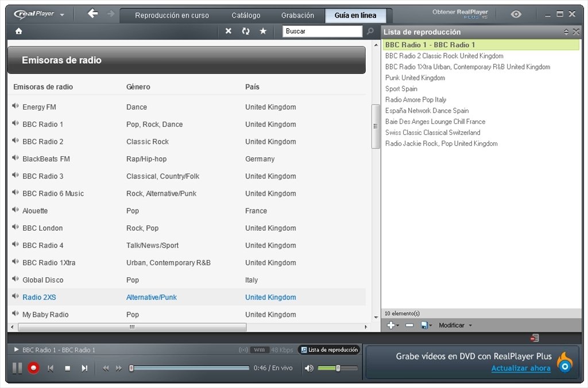
Task: Start recording with the red button
Action: click(33, 368)
